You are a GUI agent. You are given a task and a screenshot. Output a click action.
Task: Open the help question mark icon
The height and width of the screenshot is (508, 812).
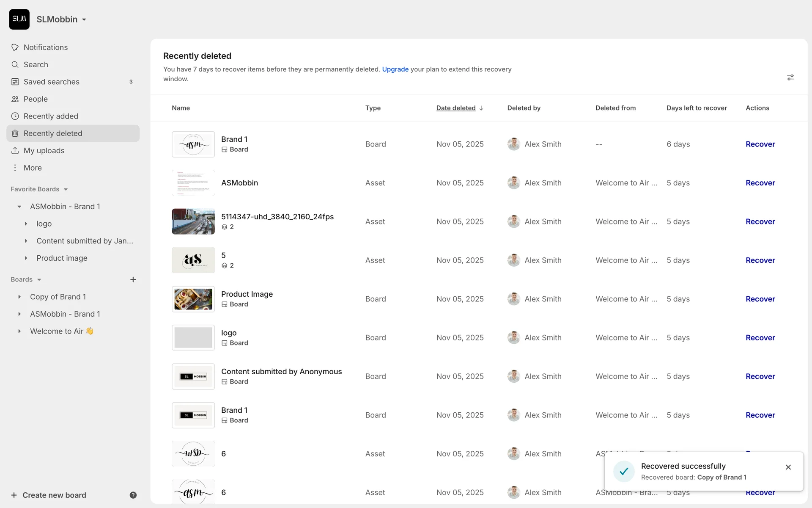[133, 495]
